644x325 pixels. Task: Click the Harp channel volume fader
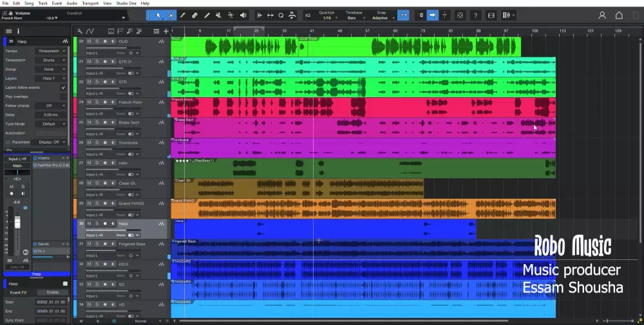click(17, 222)
